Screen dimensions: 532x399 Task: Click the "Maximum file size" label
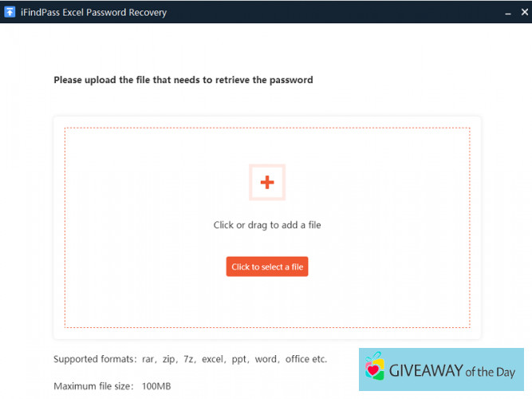(91, 386)
